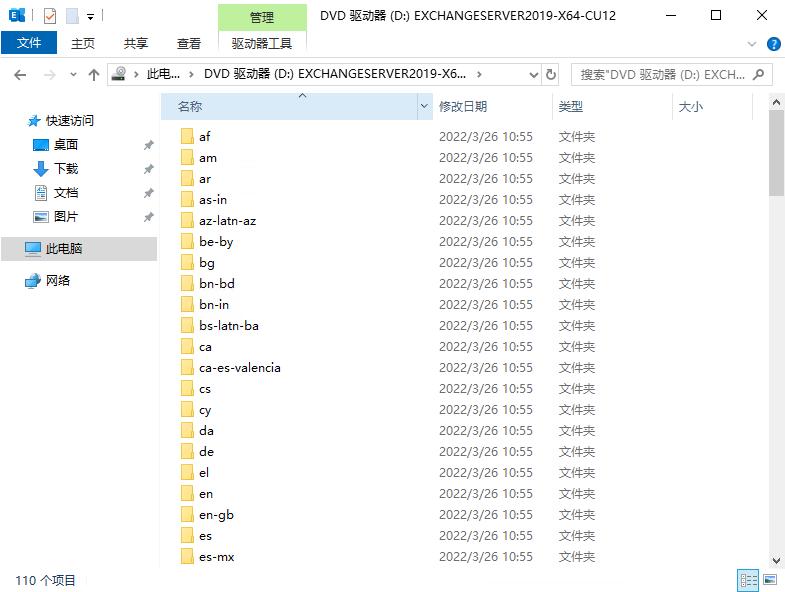Select the es-mx folder name
This screenshot has width=785, height=592.
click(x=217, y=557)
